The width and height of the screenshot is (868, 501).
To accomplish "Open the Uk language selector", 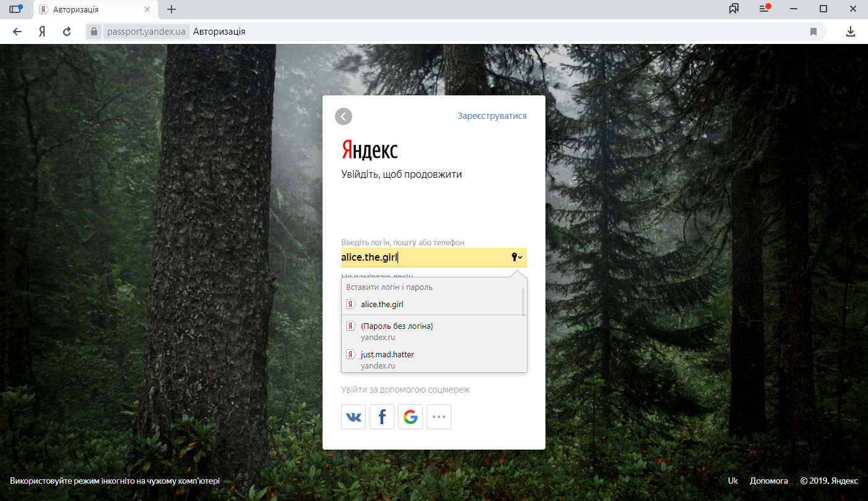I will point(733,481).
